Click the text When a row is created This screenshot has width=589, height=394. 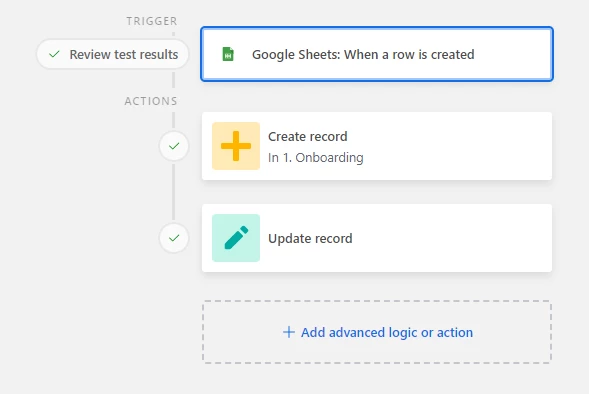[x=409, y=54]
